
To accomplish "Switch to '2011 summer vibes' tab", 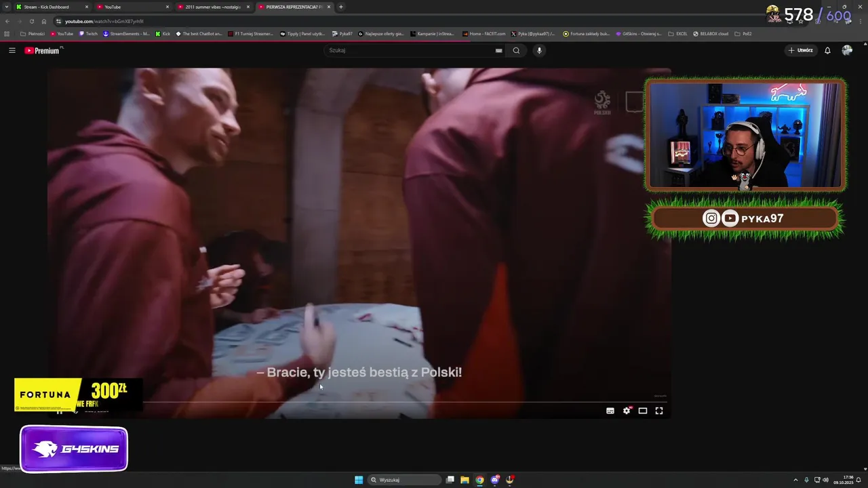I will (212, 7).
